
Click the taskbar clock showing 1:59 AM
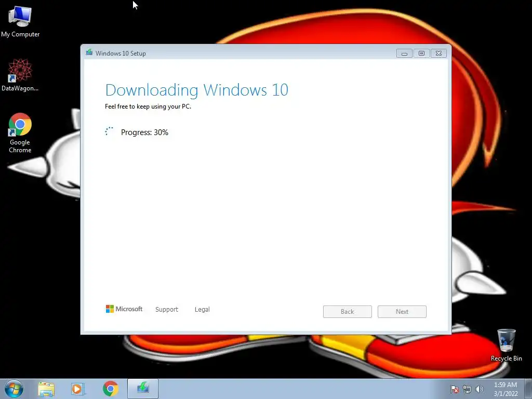[506, 389]
